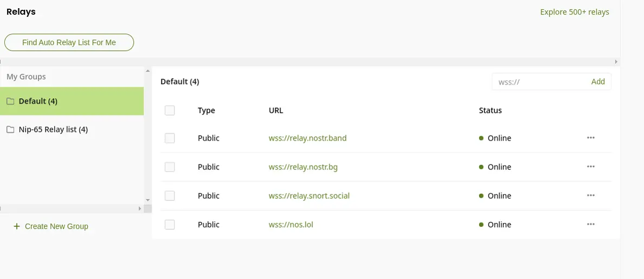Click right arrow of top horizontal scrollbar
The image size is (644, 279).
616,62
